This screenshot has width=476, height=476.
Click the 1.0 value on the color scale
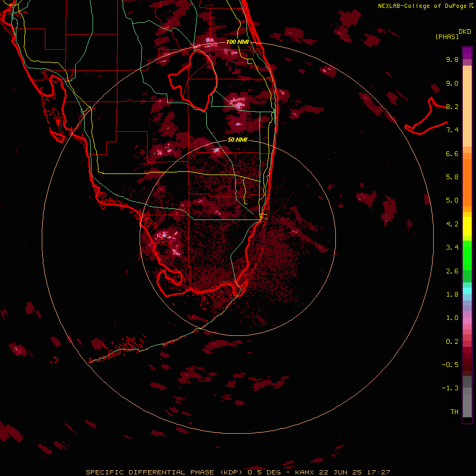[x=452, y=318]
